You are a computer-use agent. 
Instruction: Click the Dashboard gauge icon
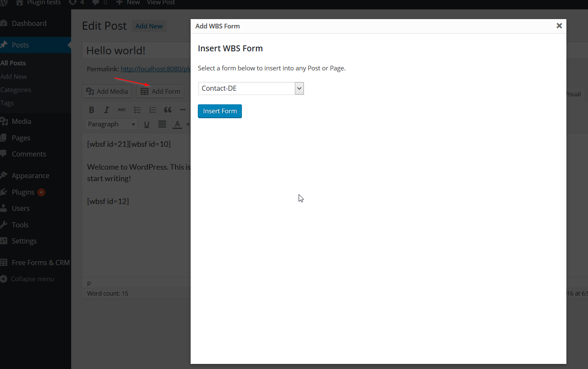point(4,23)
